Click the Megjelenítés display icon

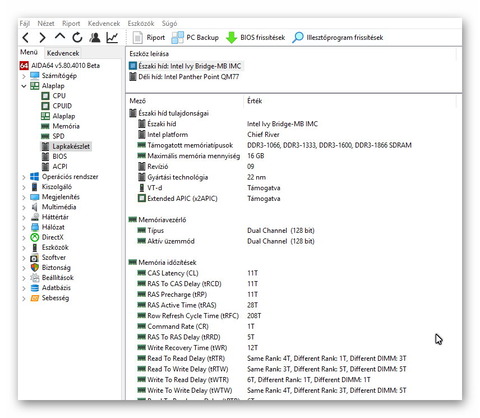pyautogui.click(x=35, y=197)
